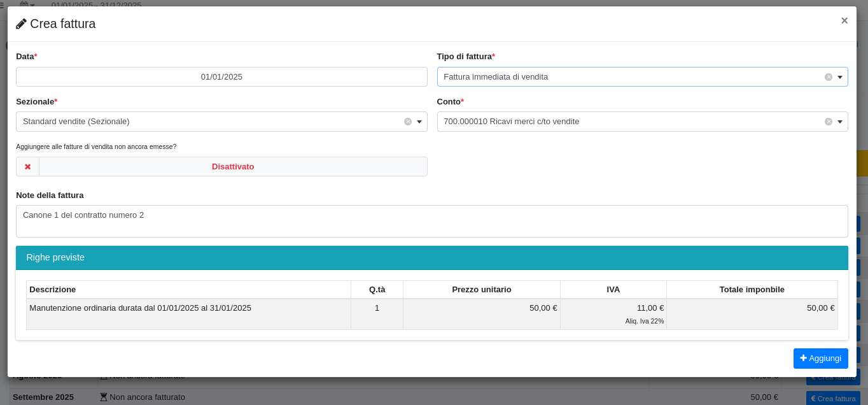
Task: Click the IVA column header
Action: click(613, 290)
